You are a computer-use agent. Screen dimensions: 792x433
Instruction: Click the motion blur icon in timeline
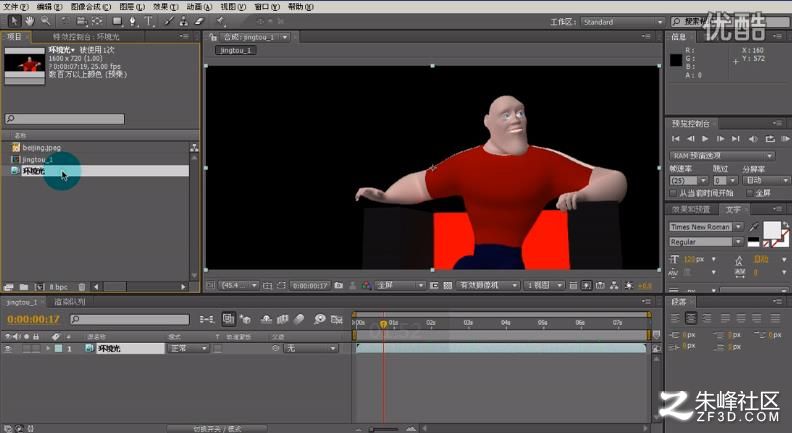300,319
